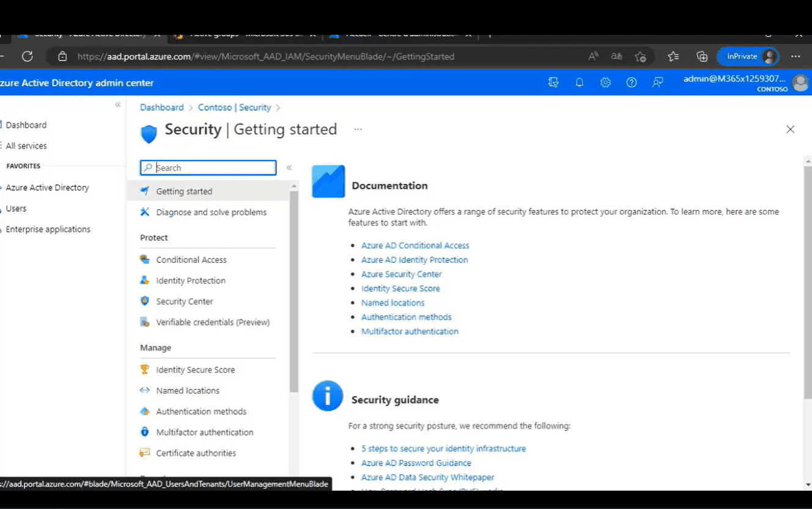The image size is (812, 509).
Task: Select the Identity Secure Score trophy icon
Action: 144,369
